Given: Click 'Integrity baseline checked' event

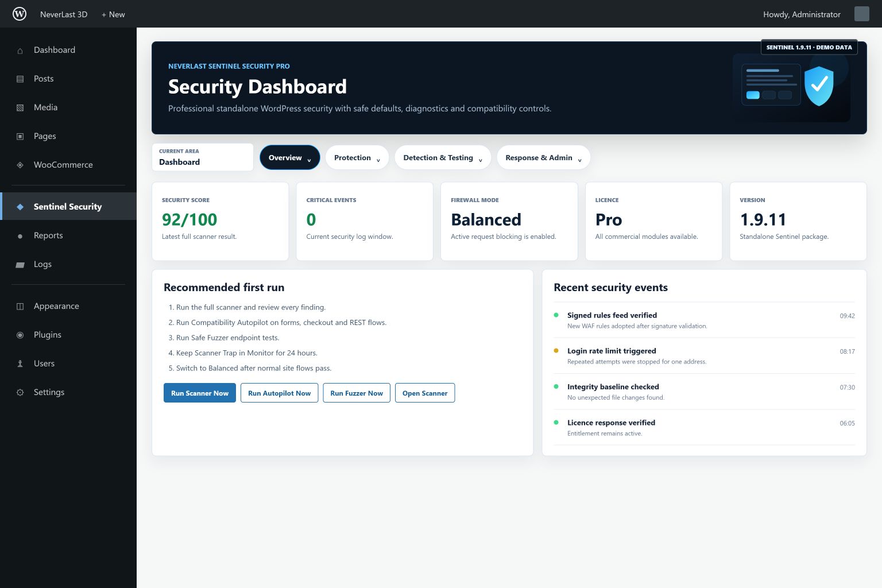Looking at the screenshot, I should tap(613, 387).
